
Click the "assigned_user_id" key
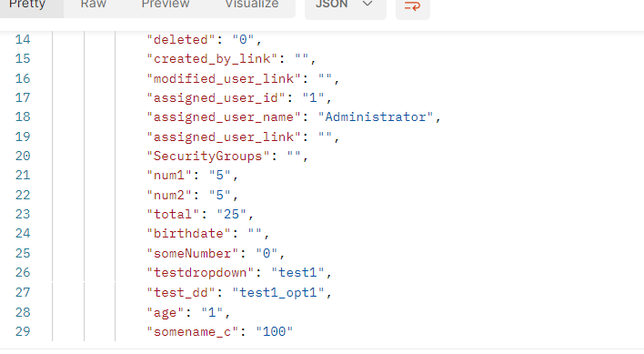pyautogui.click(x=216, y=97)
